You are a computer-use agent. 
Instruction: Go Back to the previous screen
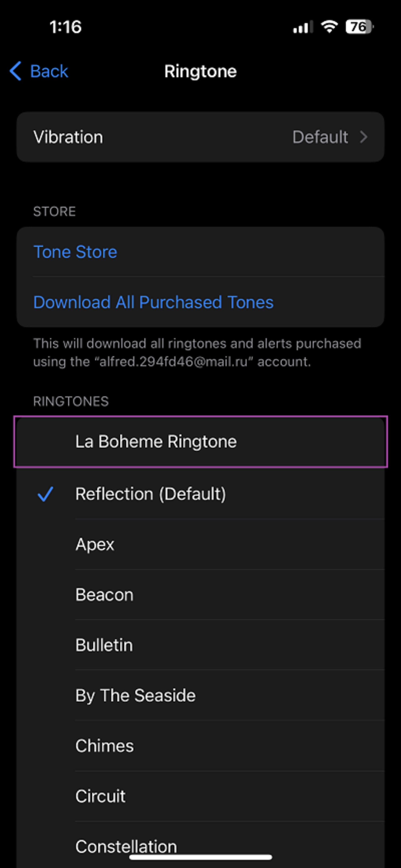[49, 71]
